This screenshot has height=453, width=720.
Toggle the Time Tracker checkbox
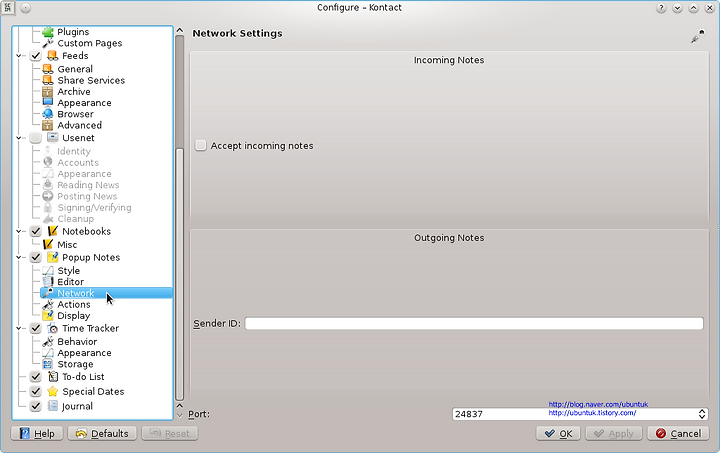35,328
